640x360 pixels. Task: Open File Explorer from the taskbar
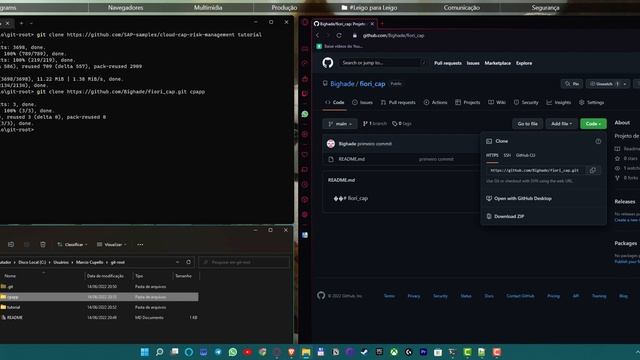(x=306, y=352)
